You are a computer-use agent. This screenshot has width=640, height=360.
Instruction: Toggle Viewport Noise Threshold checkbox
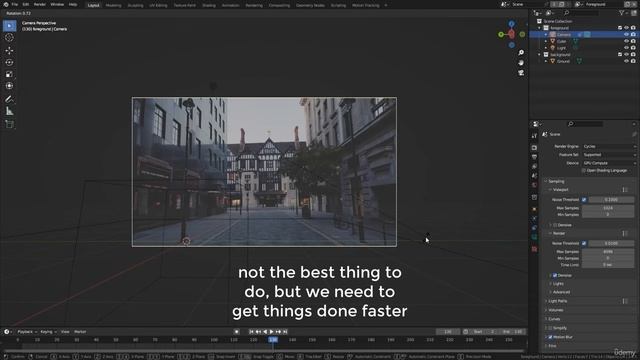click(x=584, y=200)
